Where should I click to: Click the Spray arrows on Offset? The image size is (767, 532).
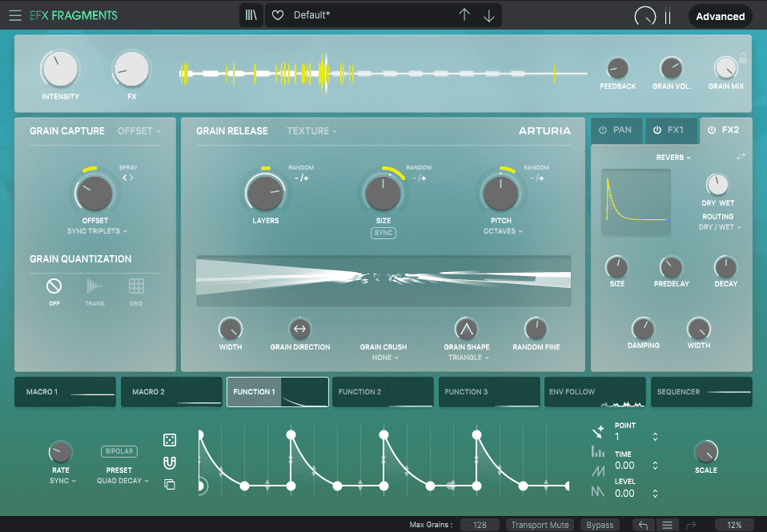[127, 178]
